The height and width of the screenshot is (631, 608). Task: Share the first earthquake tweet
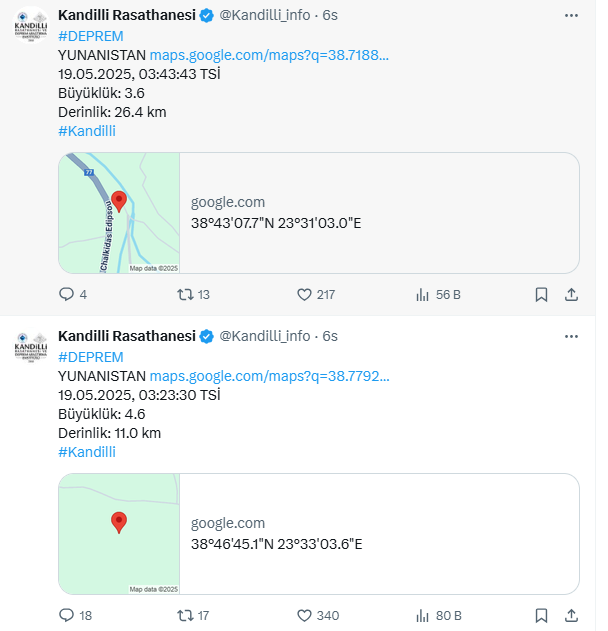coord(571,295)
